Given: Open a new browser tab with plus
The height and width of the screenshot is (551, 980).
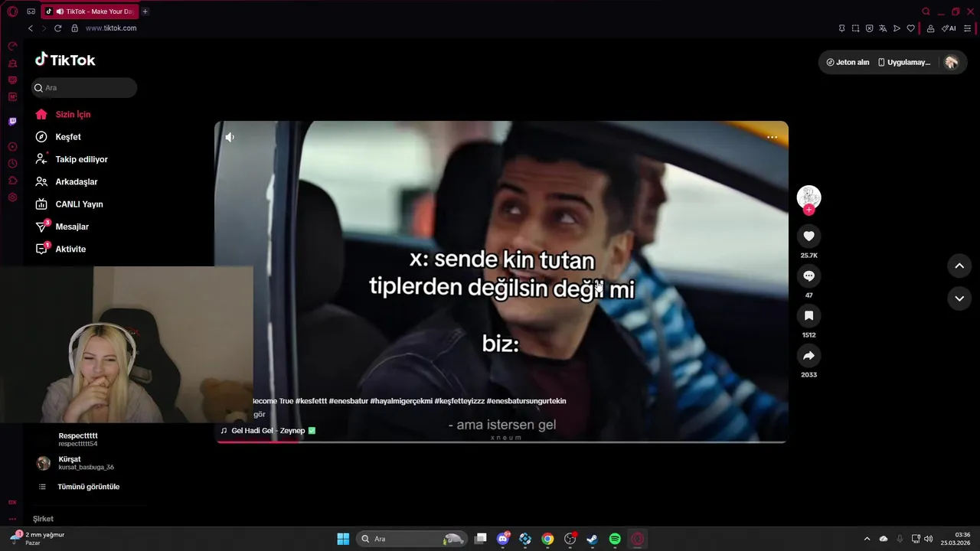Looking at the screenshot, I should 145,11.
